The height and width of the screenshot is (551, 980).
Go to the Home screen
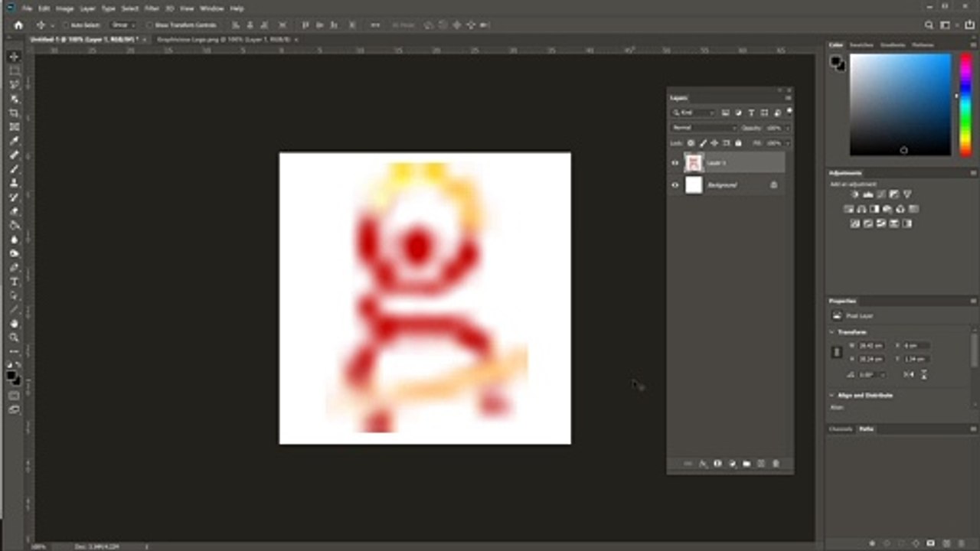pos(19,25)
